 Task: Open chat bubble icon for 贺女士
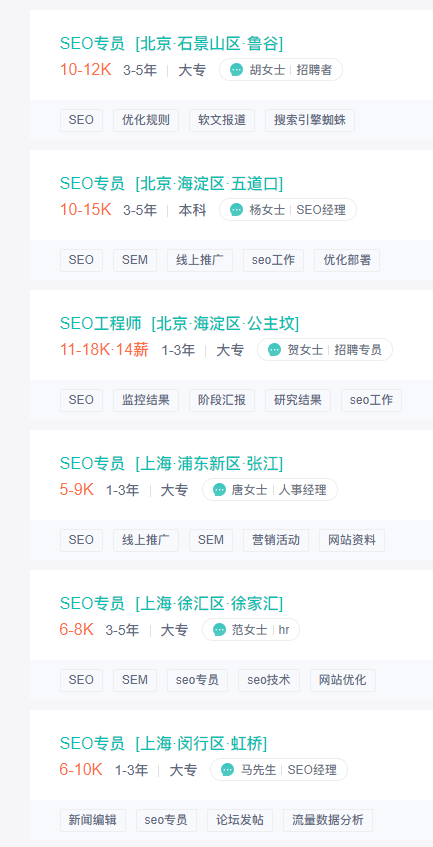(x=274, y=349)
